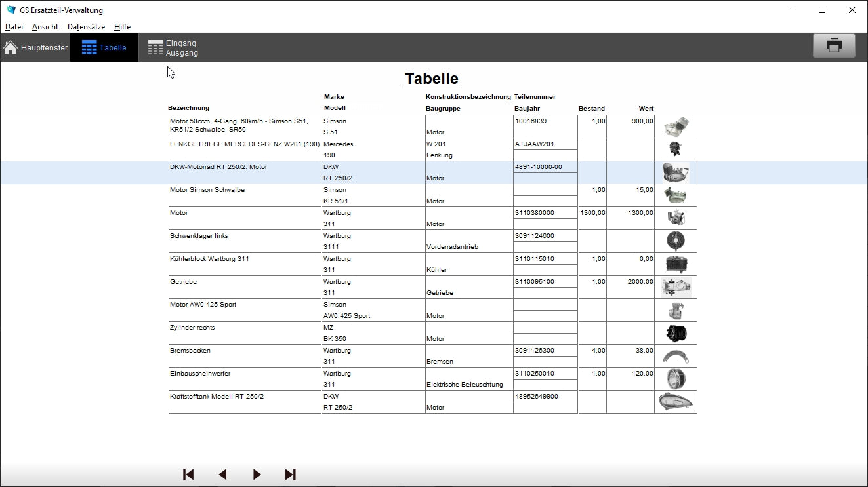The image size is (868, 487).
Task: Go to previous record arrow
Action: pyautogui.click(x=222, y=475)
